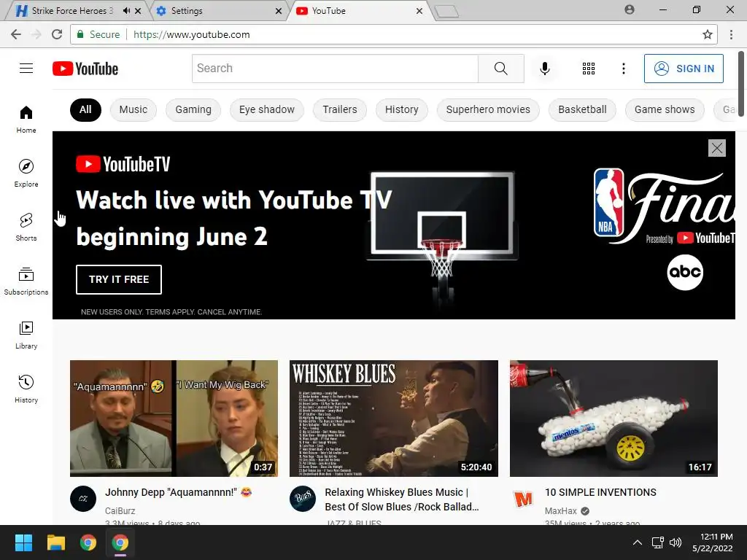
Task: Switch to the Strike Force Heroes tab
Action: pos(71,10)
